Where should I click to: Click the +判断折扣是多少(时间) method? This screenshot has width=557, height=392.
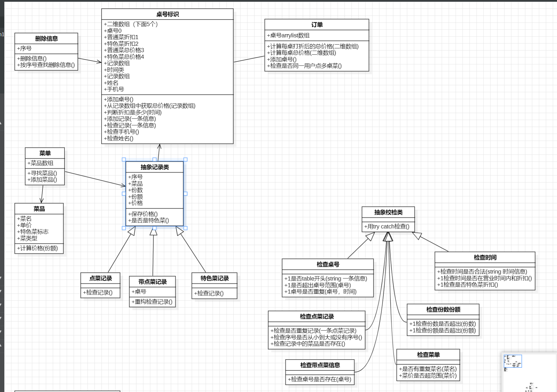[132, 112]
